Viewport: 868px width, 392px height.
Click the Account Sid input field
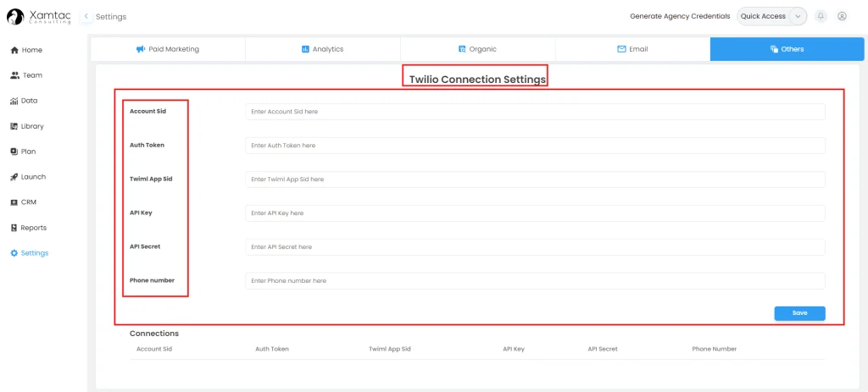(x=535, y=112)
